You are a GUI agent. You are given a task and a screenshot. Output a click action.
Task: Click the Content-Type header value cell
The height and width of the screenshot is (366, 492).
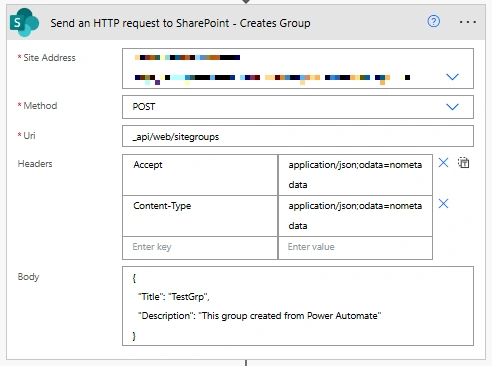[x=355, y=216]
